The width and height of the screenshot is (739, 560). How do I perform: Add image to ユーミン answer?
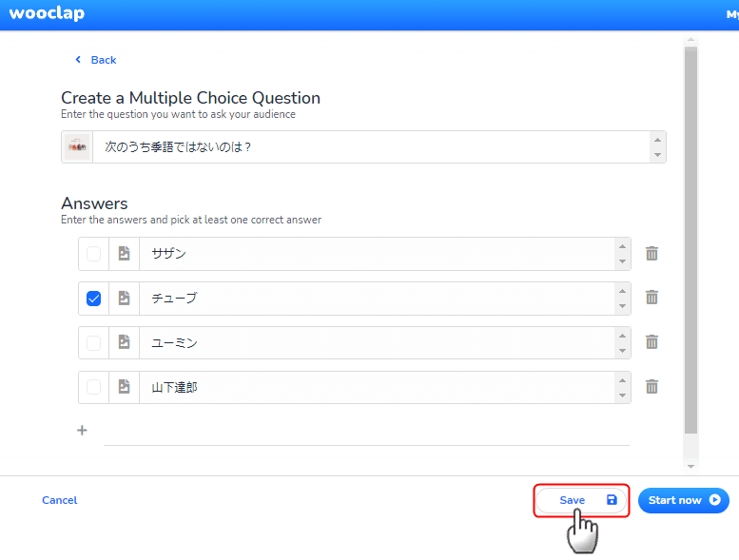124,342
